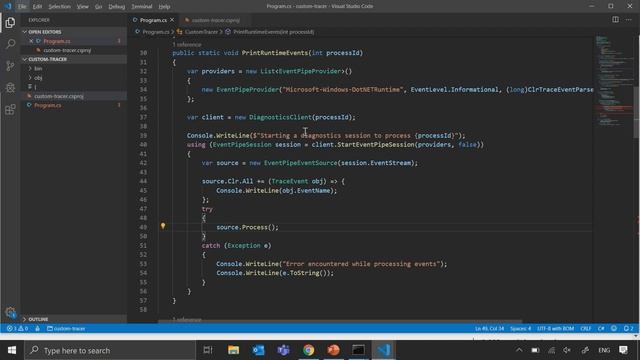Open the Source Control view
The image size is (640, 360).
pyautogui.click(x=10, y=66)
